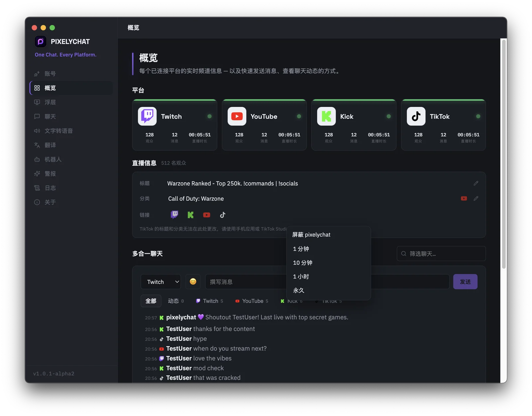
Task: Click the YouTube platform card icon
Action: click(x=237, y=116)
